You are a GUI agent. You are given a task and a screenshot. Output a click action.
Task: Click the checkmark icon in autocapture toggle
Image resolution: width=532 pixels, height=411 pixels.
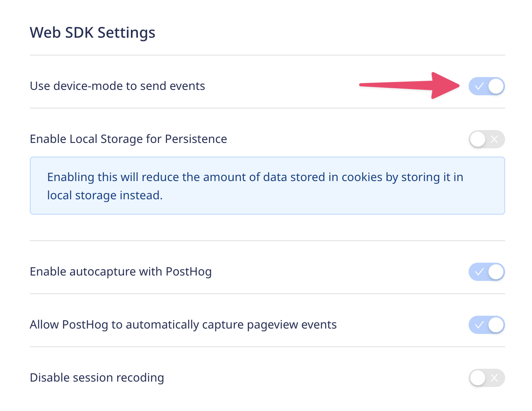[x=479, y=272]
